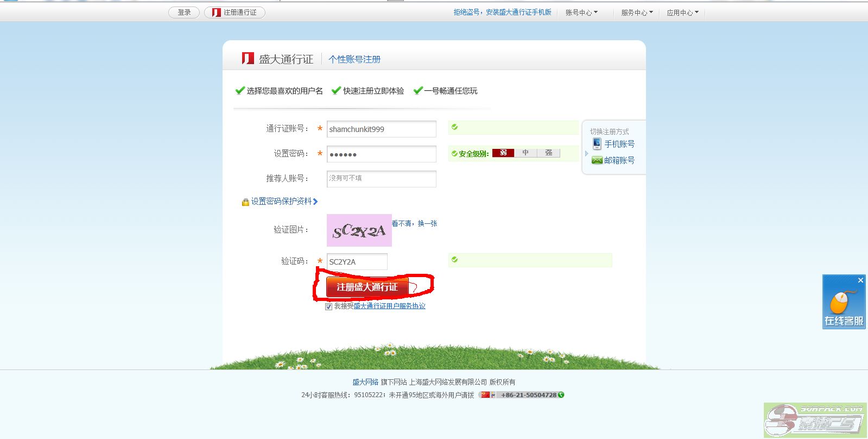Click the mobile phone account icon

tap(597, 144)
